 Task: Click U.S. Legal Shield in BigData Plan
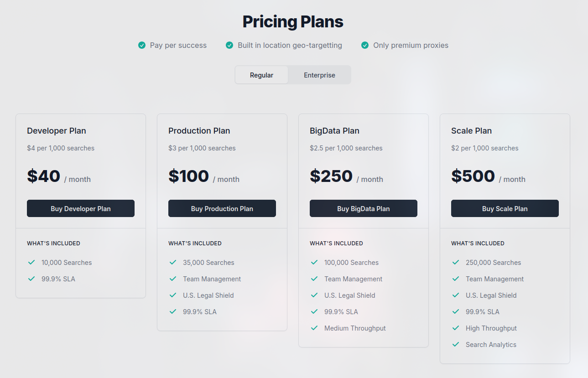(349, 295)
